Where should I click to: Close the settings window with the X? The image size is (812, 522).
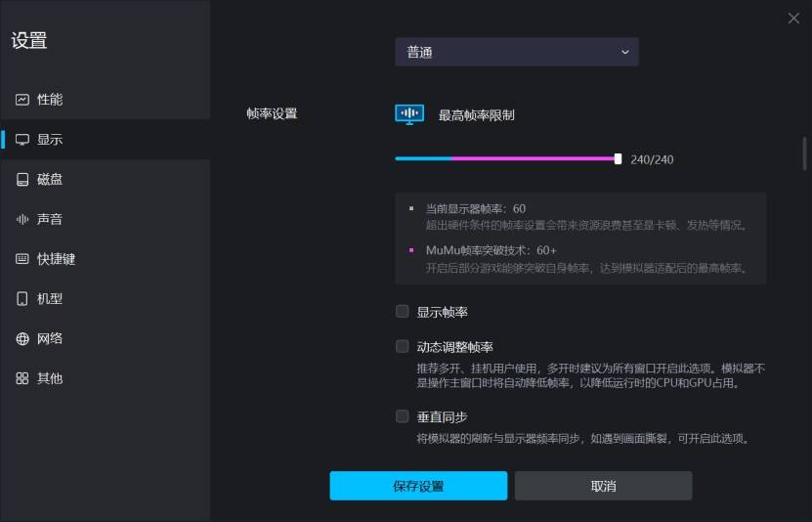click(x=793, y=19)
